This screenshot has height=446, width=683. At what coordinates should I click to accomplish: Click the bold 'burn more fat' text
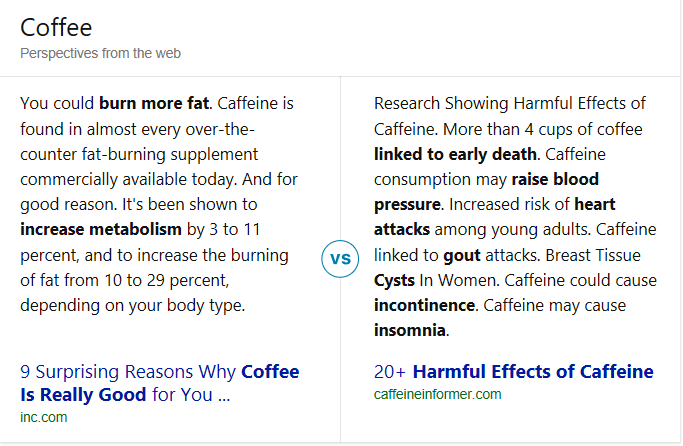(154, 103)
